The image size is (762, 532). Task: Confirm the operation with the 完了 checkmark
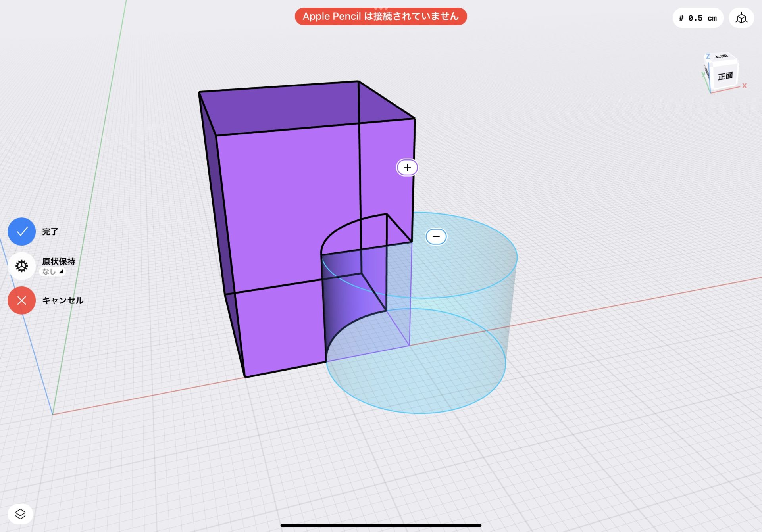(x=21, y=231)
